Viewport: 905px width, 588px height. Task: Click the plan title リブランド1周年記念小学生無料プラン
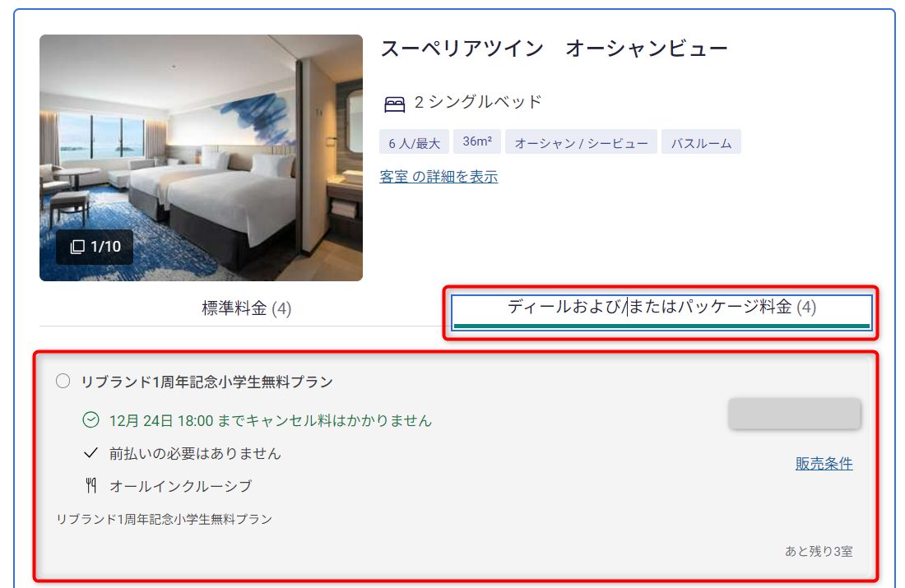tap(207, 382)
